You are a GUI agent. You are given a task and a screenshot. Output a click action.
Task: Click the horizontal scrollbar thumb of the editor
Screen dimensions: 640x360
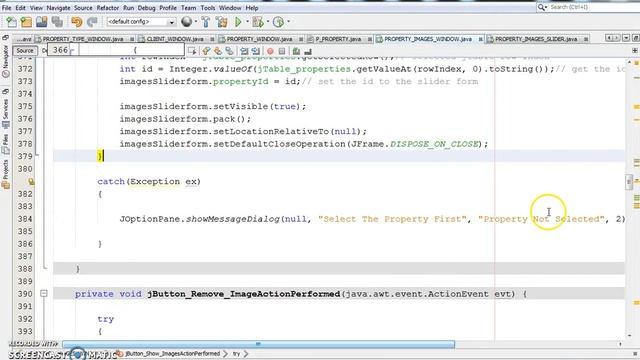coord(258,344)
